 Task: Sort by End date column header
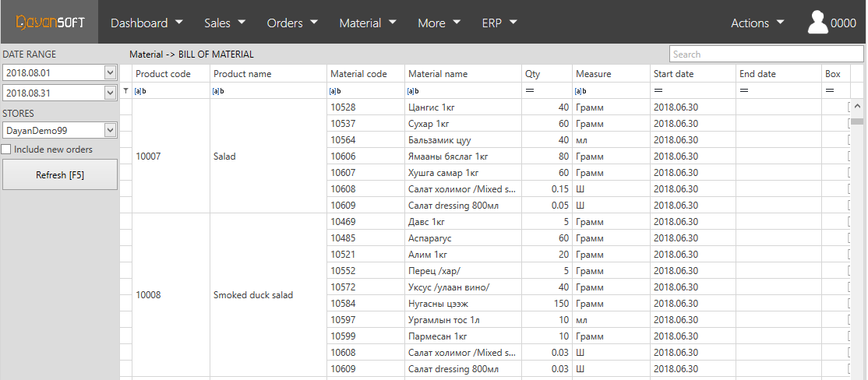click(x=779, y=73)
